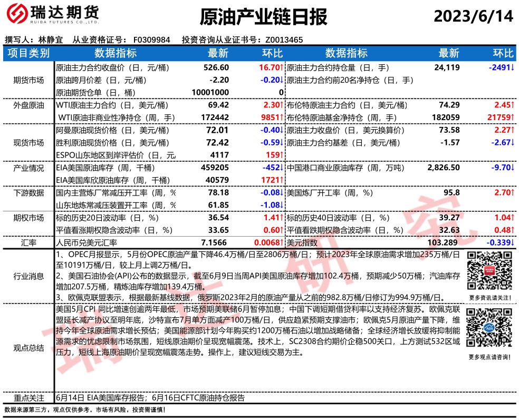Click the 原油产业链日报 title
This screenshot has width=519, height=420.
(x=264, y=17)
